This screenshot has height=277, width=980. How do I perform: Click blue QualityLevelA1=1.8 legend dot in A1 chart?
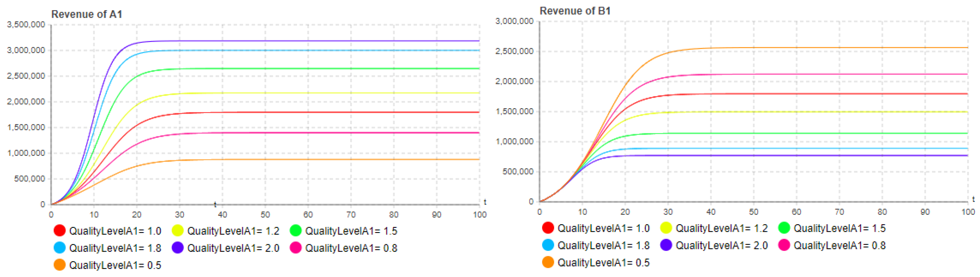60,248
